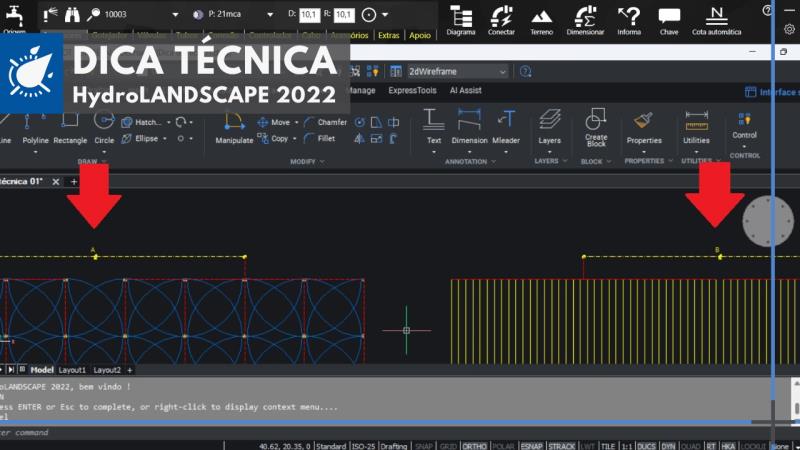Click the Copy tool
800x450 pixels.
click(x=273, y=138)
